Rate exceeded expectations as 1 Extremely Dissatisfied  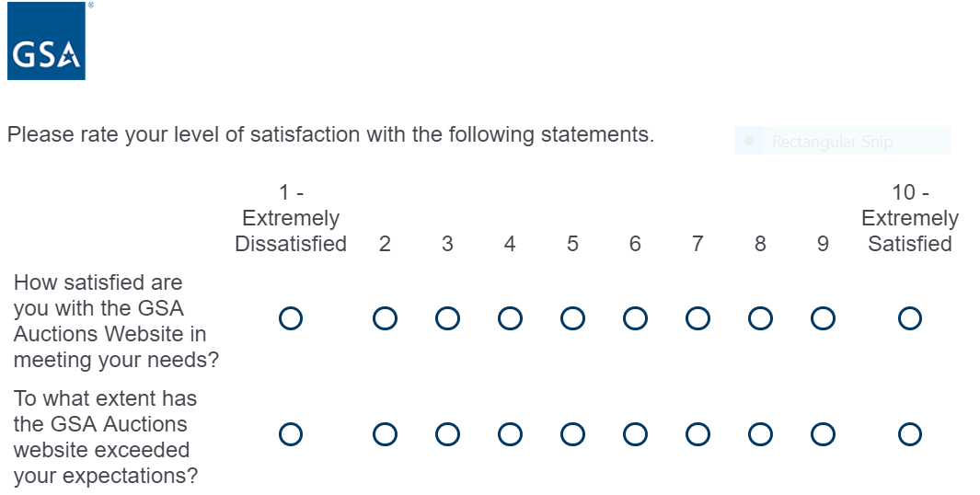click(x=291, y=434)
